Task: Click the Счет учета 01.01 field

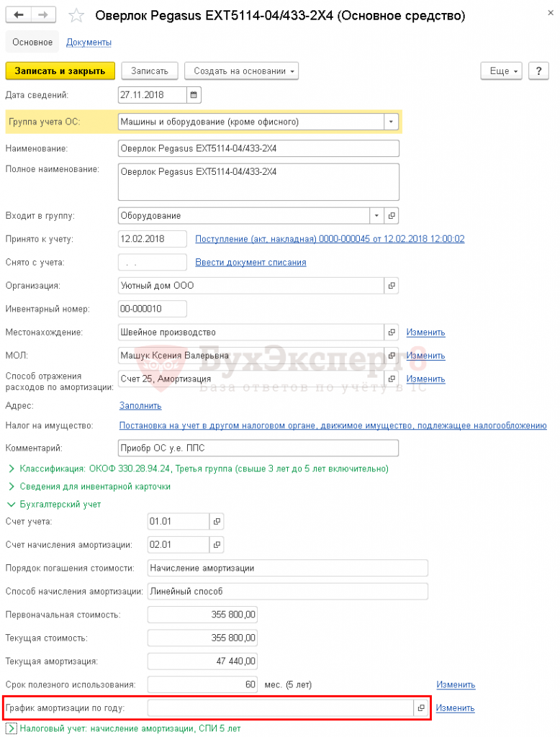Action: tap(179, 521)
